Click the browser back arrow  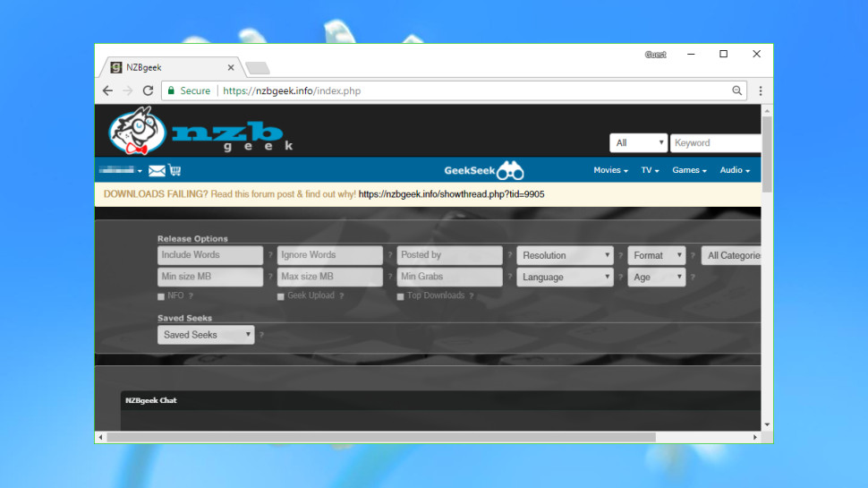(x=107, y=90)
